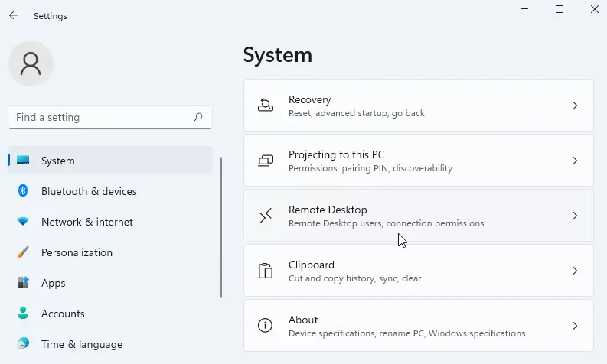The width and height of the screenshot is (607, 364).
Task: Click 'Cut and copy history, sync, clear' text
Action: coord(355,278)
